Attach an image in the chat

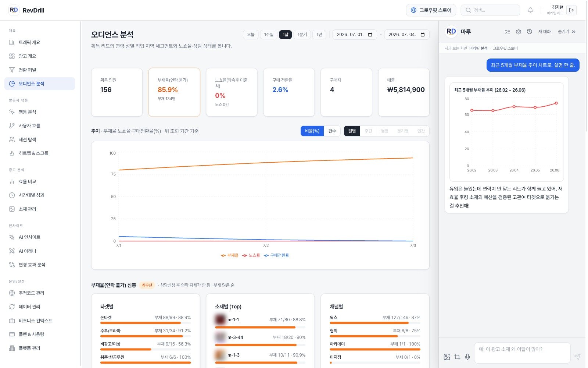(x=447, y=357)
